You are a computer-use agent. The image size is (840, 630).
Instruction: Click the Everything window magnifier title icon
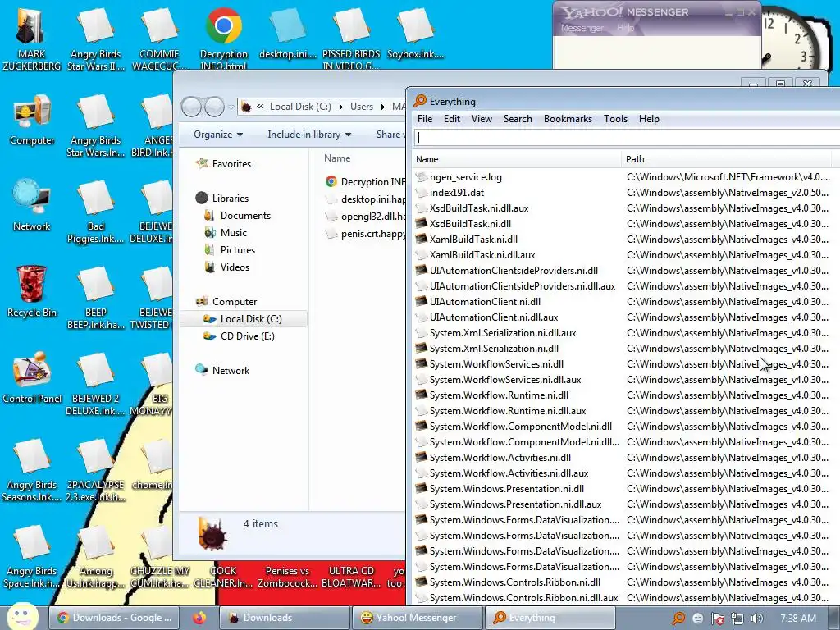(x=420, y=101)
